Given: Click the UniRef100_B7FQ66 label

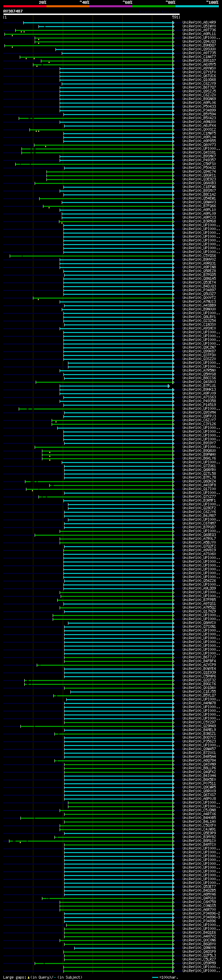Looking at the screenshot, I should click(199, 206).
